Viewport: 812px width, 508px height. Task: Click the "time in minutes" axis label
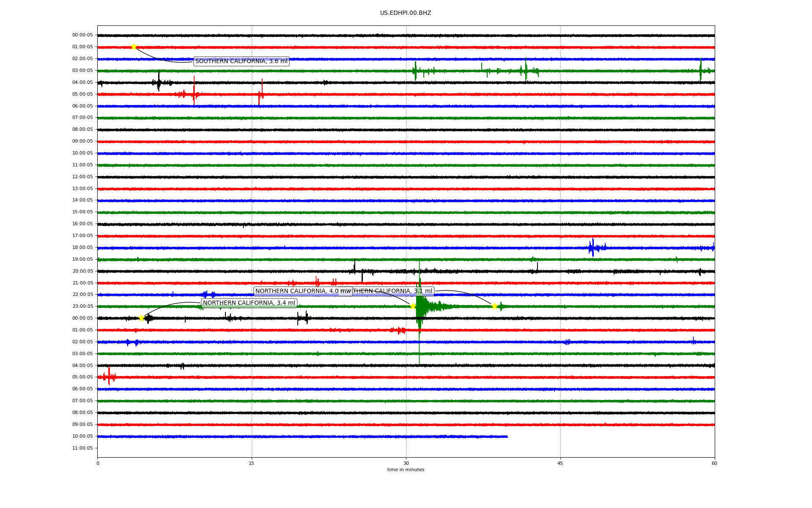[406, 469]
